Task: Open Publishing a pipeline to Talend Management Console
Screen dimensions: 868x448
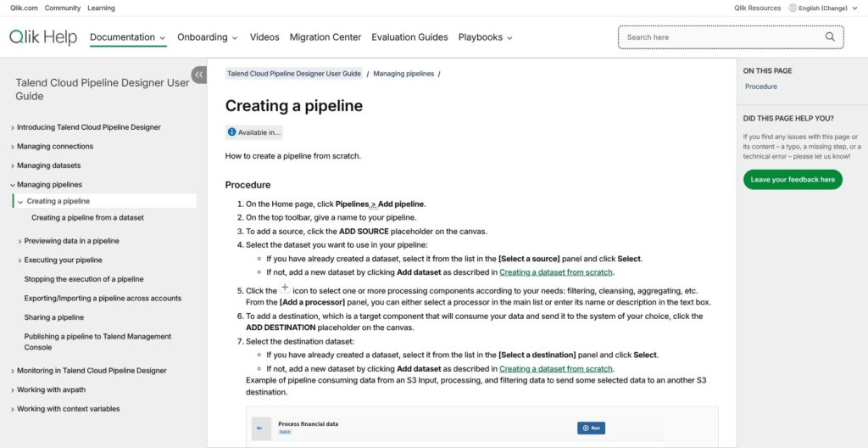Action: [97, 342]
